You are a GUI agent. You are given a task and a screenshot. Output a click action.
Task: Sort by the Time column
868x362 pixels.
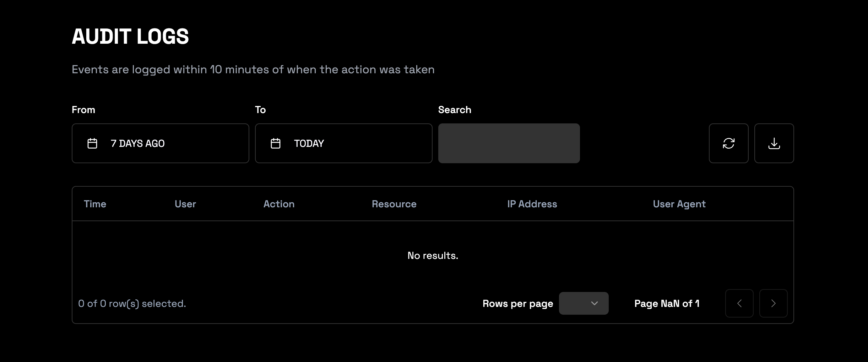[x=95, y=203]
